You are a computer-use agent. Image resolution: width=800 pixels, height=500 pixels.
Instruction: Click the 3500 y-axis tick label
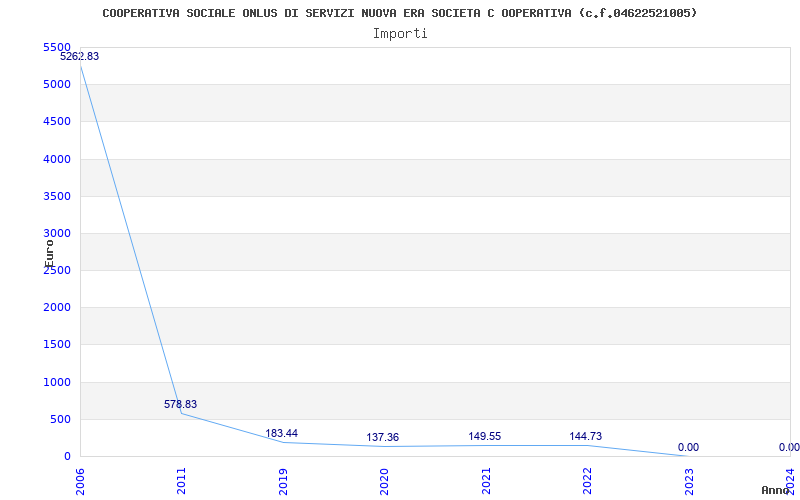57,196
